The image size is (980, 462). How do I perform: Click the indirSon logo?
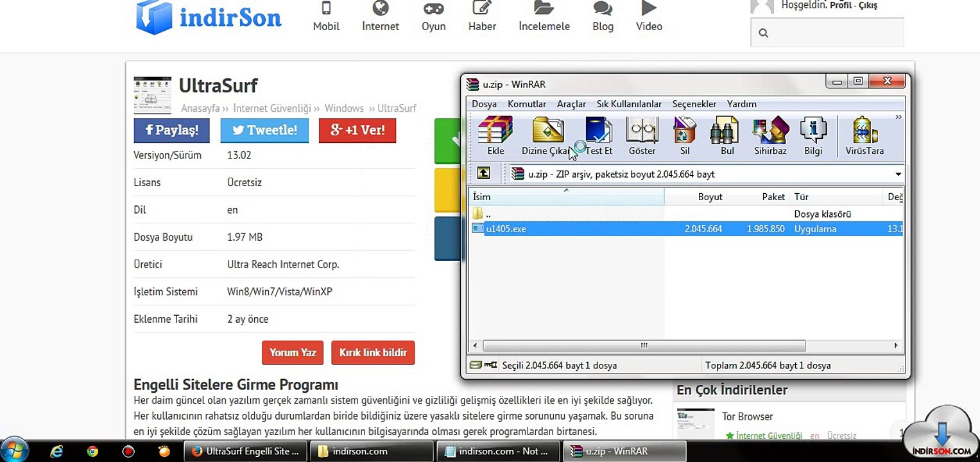[x=209, y=17]
